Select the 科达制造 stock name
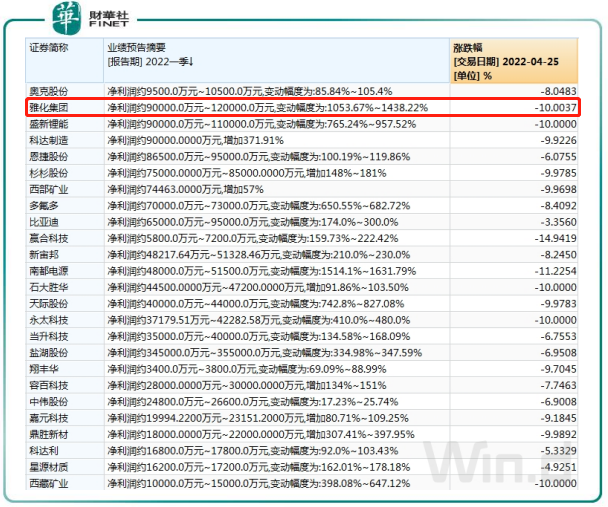 coord(49,140)
